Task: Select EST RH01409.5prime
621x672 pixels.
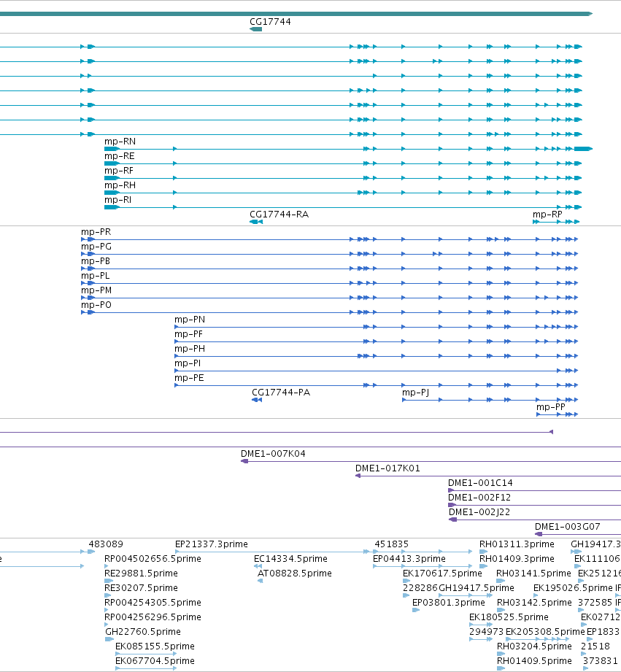Action: pyautogui.click(x=534, y=660)
